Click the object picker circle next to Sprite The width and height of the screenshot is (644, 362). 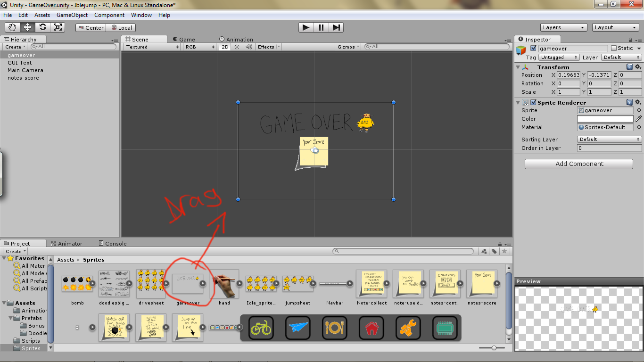639,110
